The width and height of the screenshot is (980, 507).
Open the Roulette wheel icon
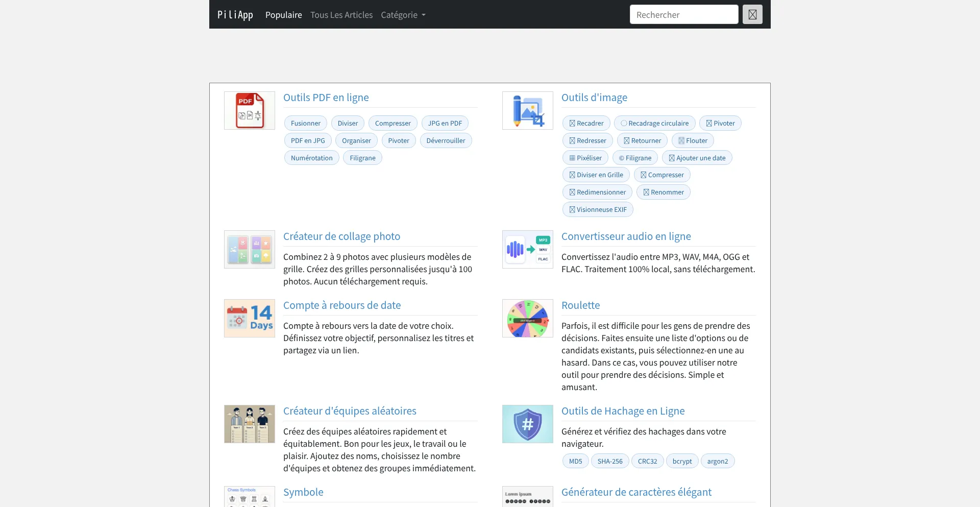coord(528,318)
